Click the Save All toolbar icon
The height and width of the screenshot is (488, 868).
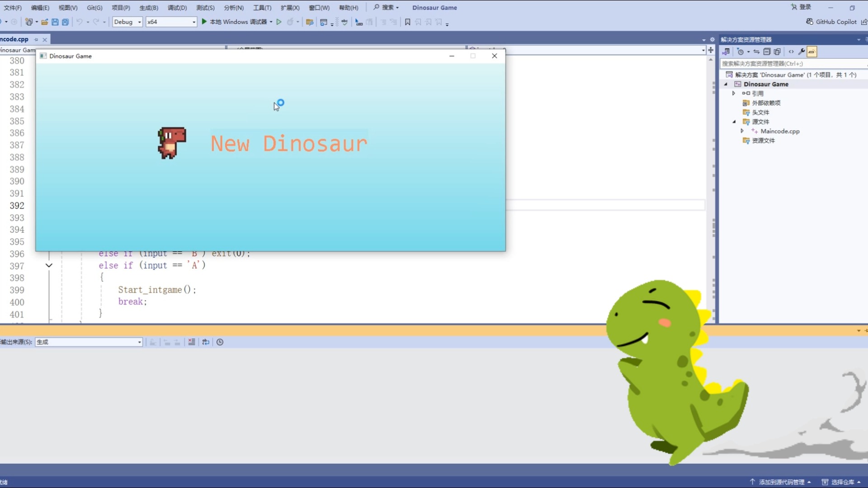pos(65,22)
